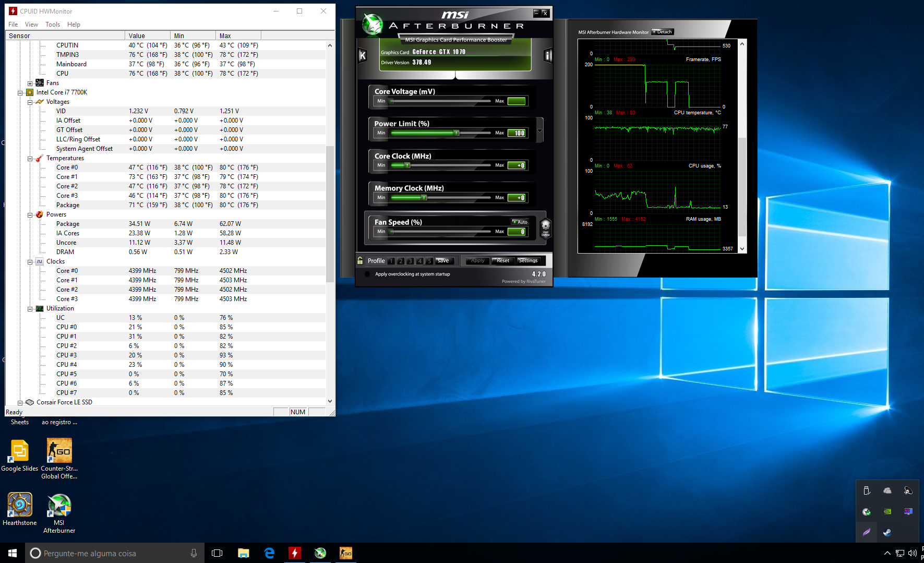Select profile slot 5 in Afterburner
Image resolution: width=924 pixels, height=563 pixels.
click(429, 261)
